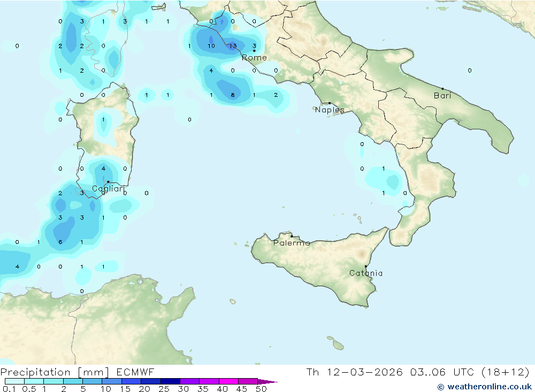535x392 pixels.
Task: Click the legend arrow tip above 50 mm
Action: click(268, 382)
